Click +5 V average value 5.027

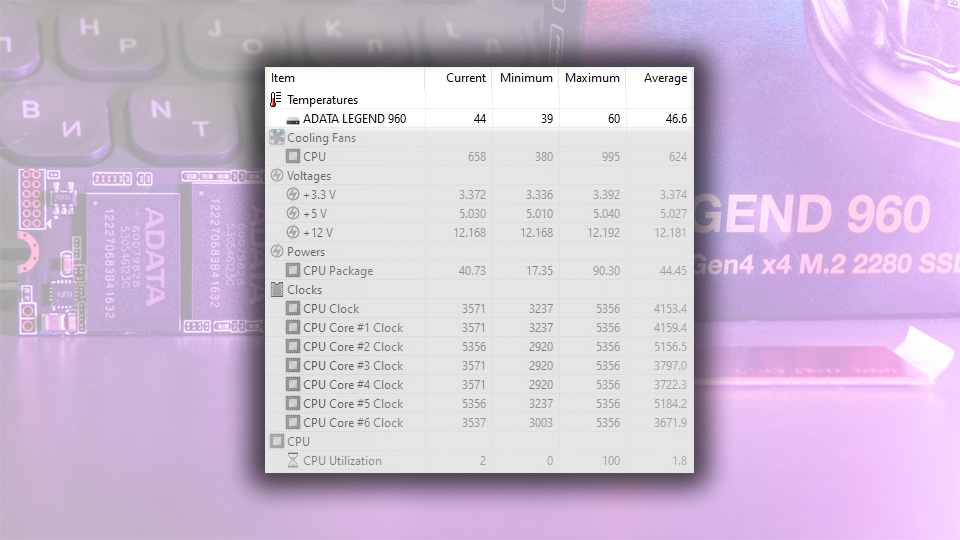[673, 214]
